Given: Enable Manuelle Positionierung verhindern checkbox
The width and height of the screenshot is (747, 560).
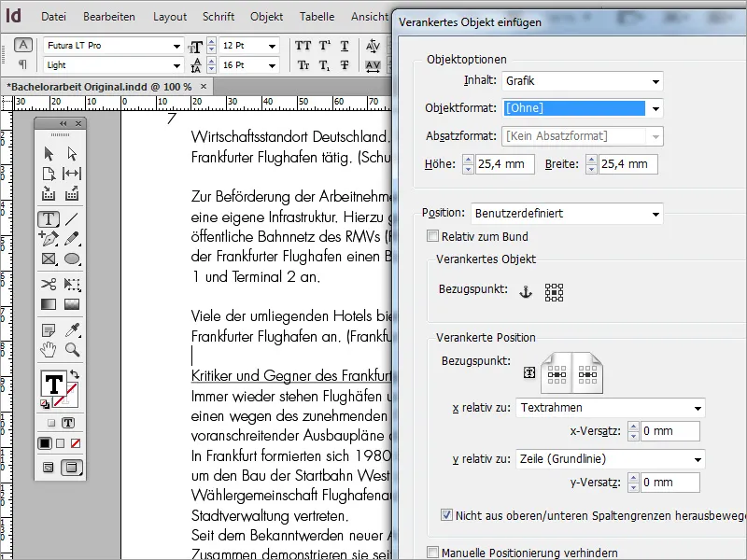Looking at the screenshot, I should tap(432, 553).
